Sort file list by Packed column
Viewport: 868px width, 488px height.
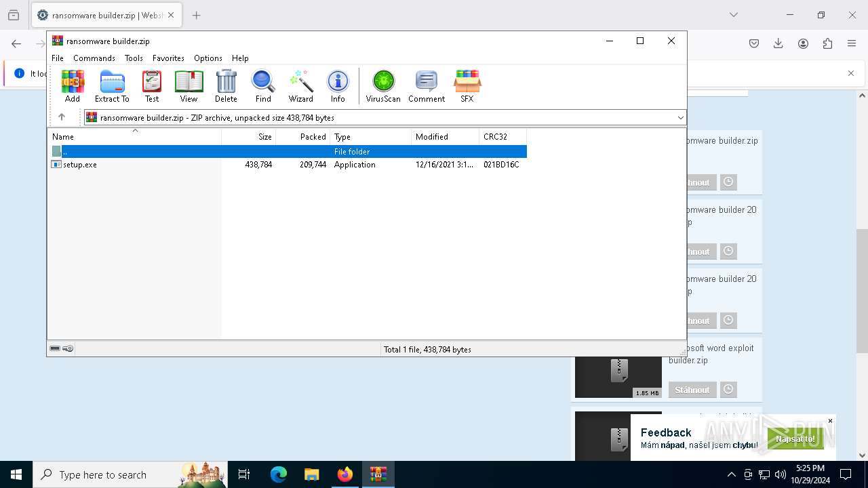[x=303, y=136]
